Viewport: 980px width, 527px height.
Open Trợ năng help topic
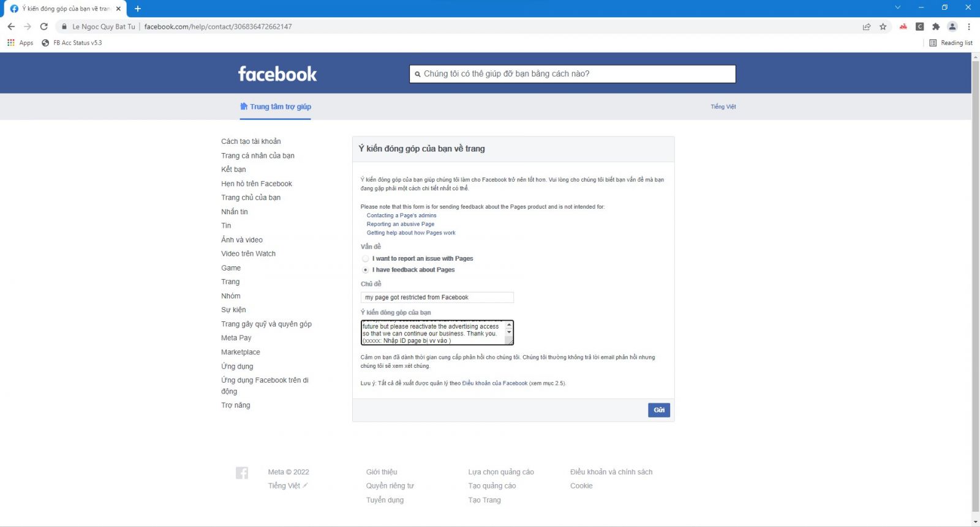click(x=236, y=405)
